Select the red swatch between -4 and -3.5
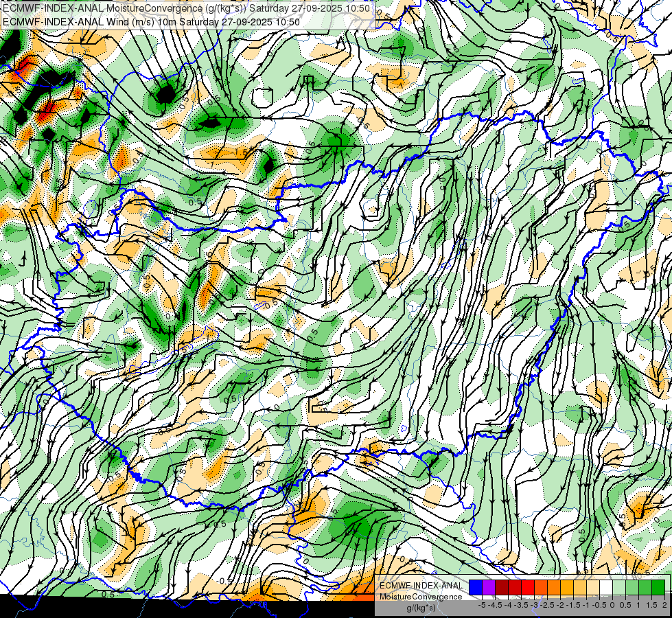This screenshot has width=672, height=618. pos(515,587)
